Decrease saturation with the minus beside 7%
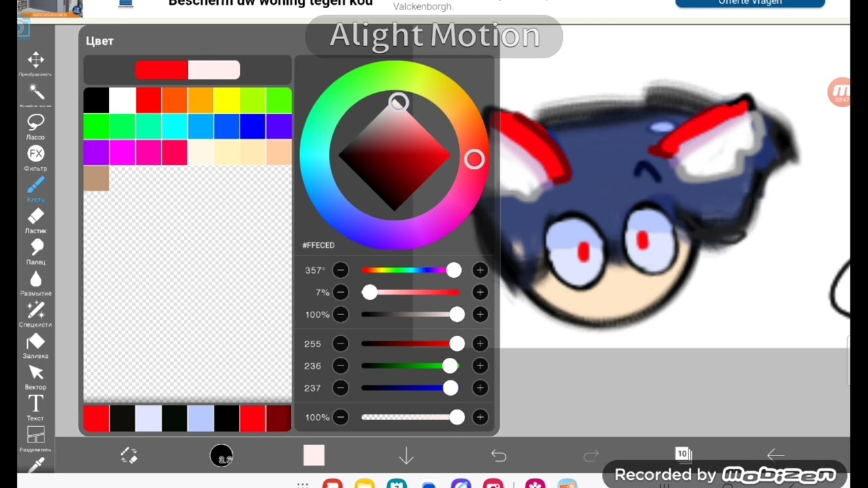Viewport: 868px width, 488px height. tap(340, 292)
